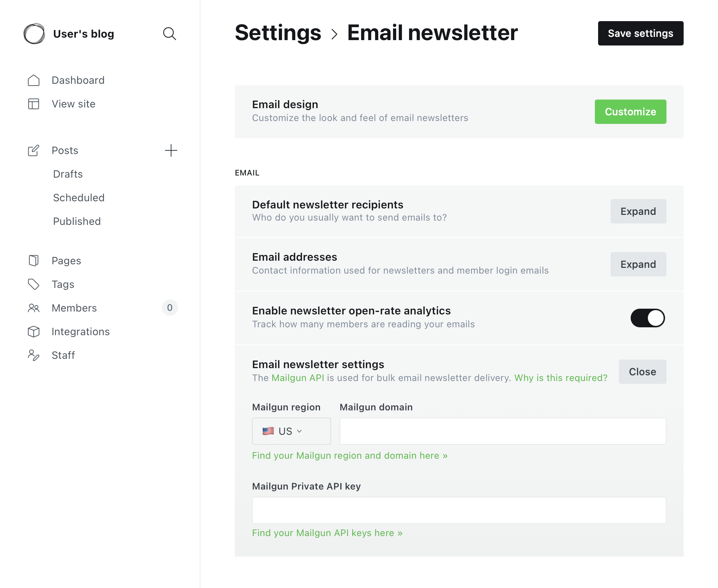The height and width of the screenshot is (588, 718).
Task: Open the Published posts list
Action: point(77,221)
